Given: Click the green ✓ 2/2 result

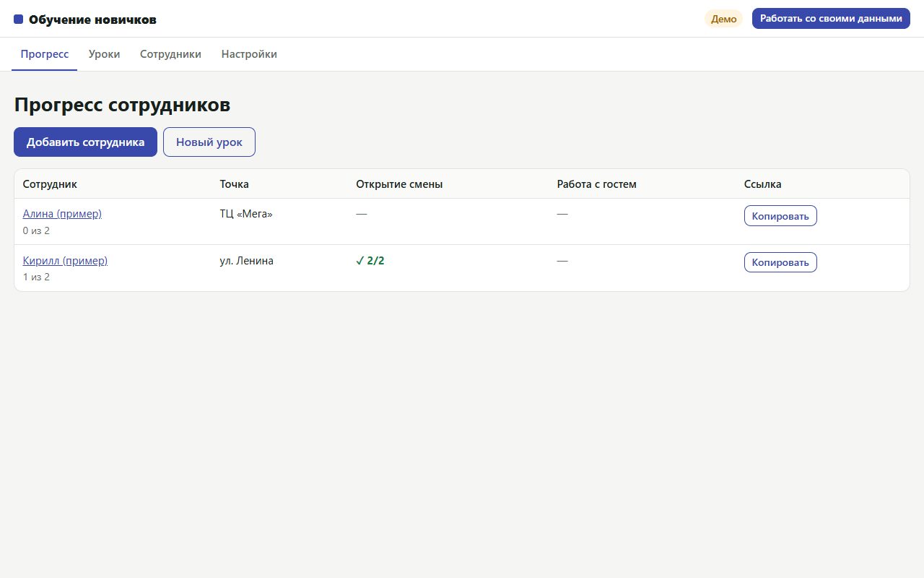Looking at the screenshot, I should tap(370, 261).
